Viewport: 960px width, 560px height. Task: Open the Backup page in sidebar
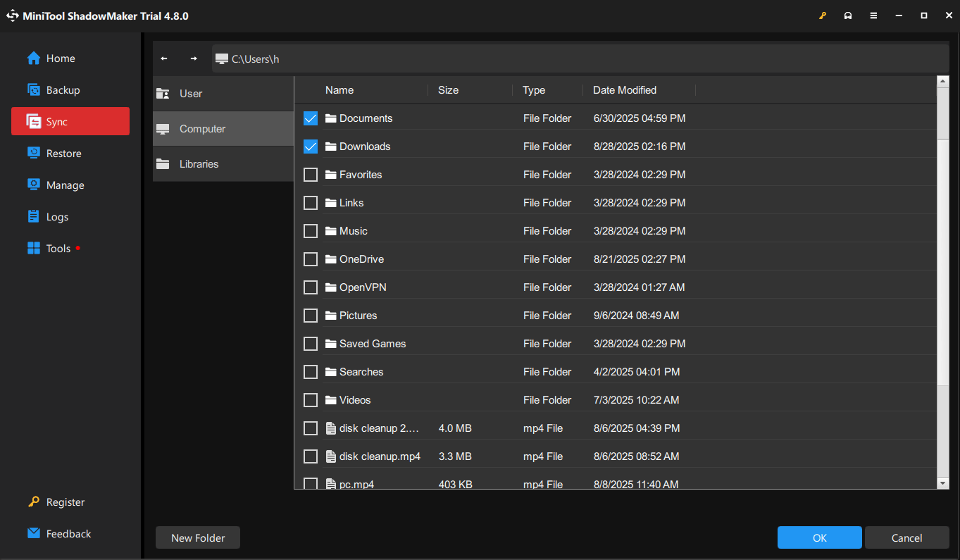click(63, 90)
